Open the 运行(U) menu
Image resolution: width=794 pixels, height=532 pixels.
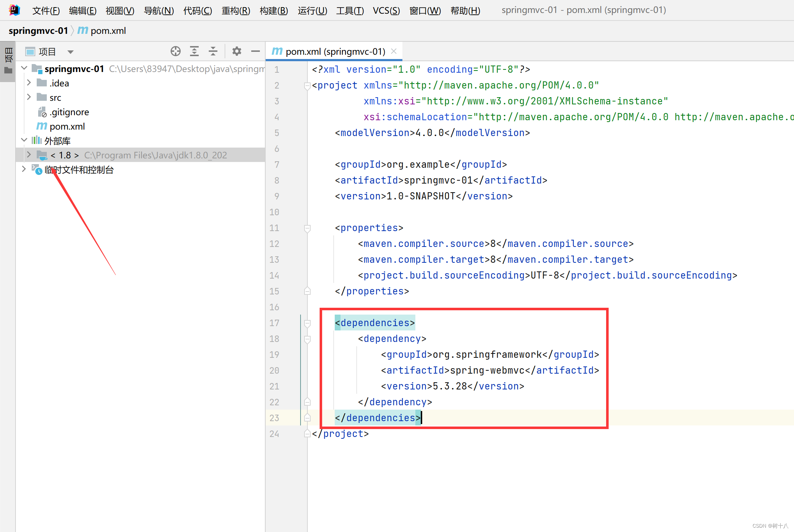coord(312,10)
